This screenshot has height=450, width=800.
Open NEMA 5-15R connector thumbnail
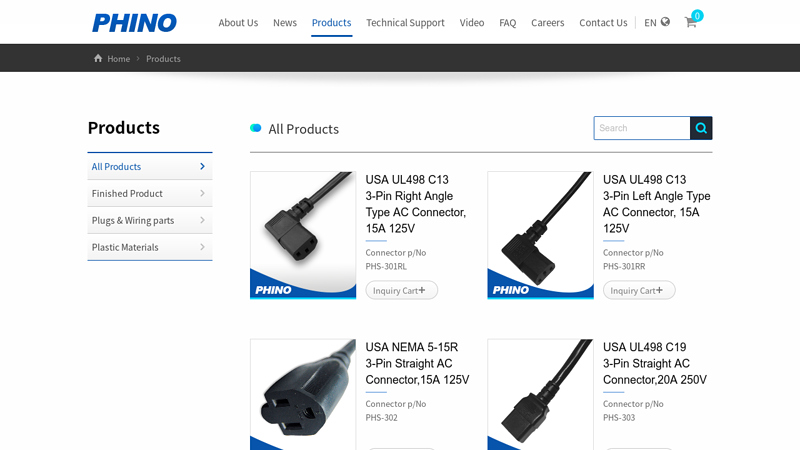(x=303, y=394)
